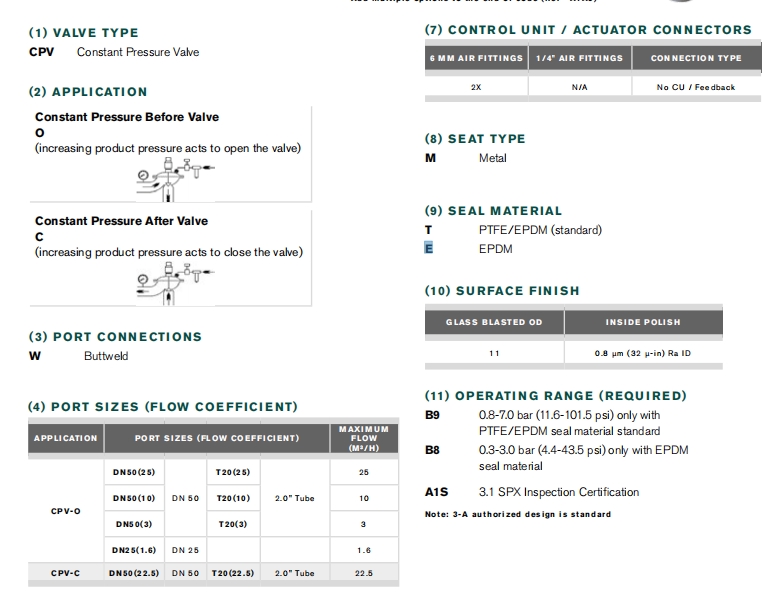Click the 'T20(10)' table cell

tap(233, 498)
